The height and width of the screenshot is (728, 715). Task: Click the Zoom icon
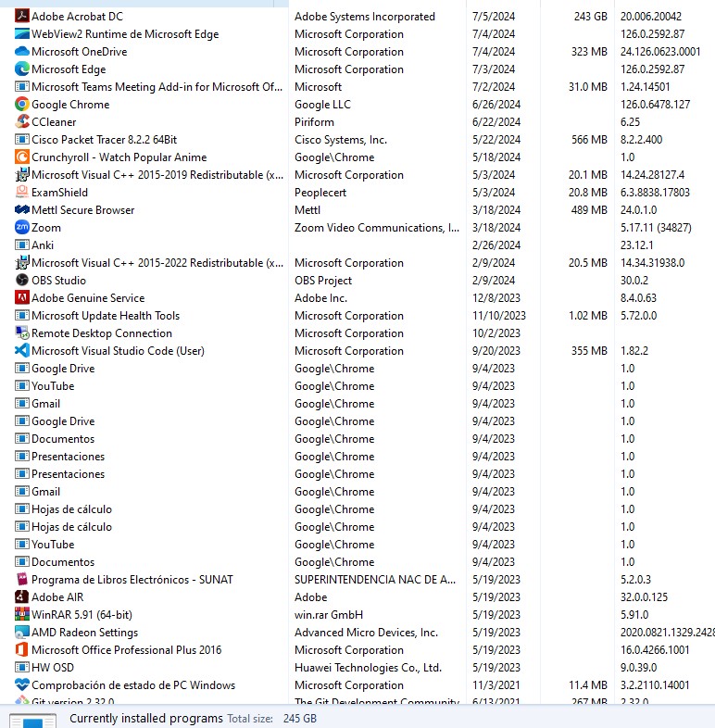[x=22, y=228]
